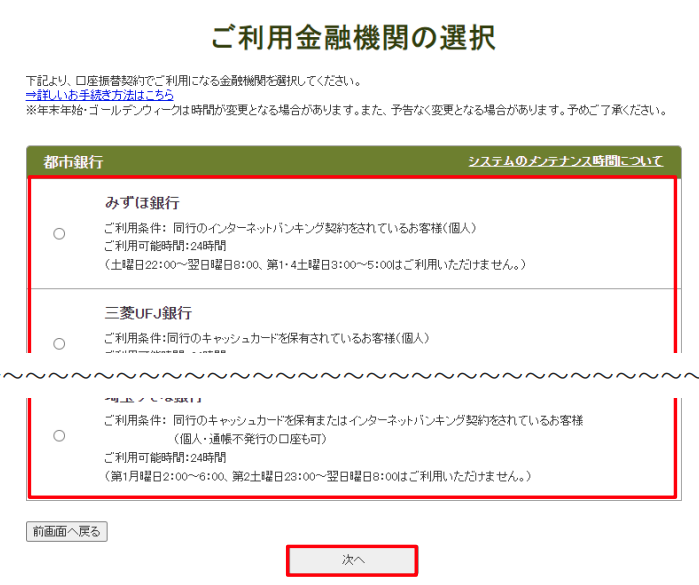Click the 下記より、口座振替契約 instruction text

[x=193, y=81]
